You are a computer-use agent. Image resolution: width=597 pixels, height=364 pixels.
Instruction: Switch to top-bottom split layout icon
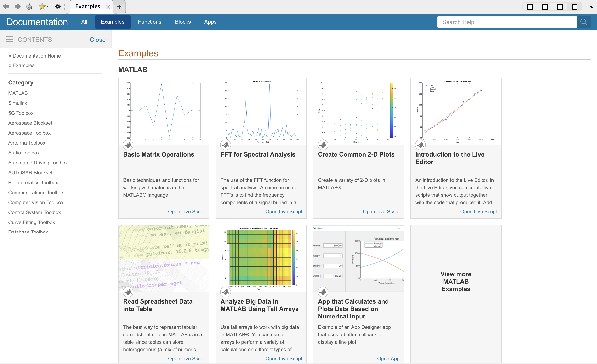point(560,7)
